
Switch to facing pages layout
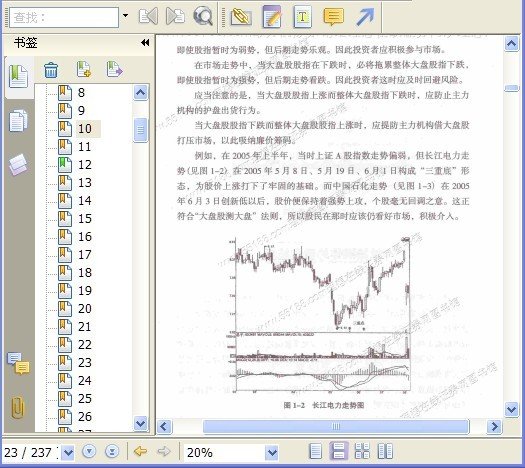(x=385, y=451)
